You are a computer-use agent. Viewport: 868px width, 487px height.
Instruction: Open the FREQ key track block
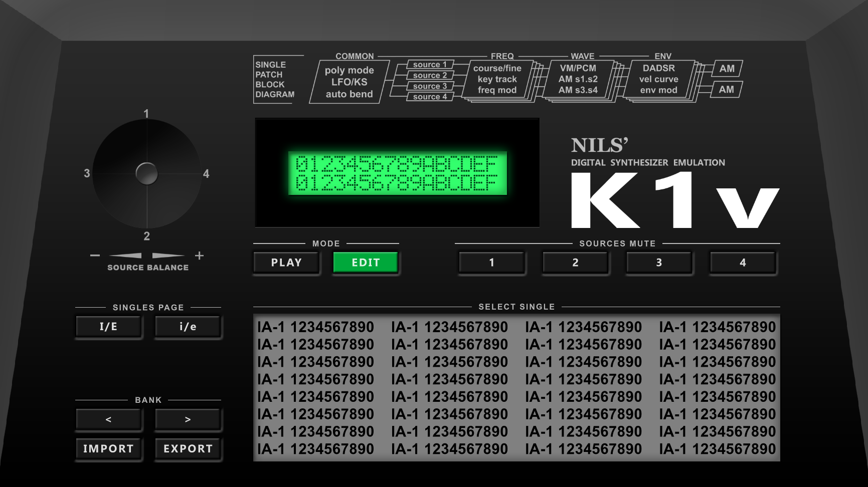click(496, 78)
